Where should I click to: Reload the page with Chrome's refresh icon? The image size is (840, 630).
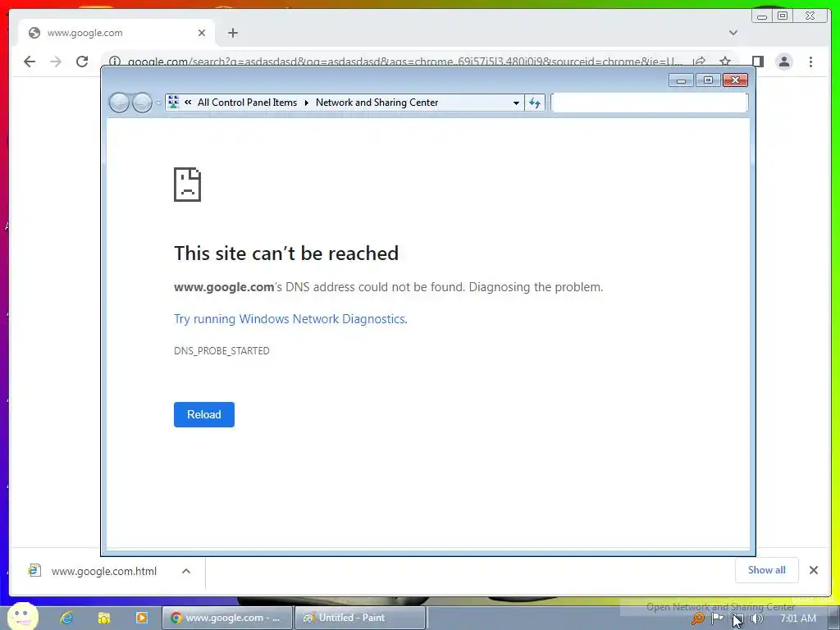82,62
